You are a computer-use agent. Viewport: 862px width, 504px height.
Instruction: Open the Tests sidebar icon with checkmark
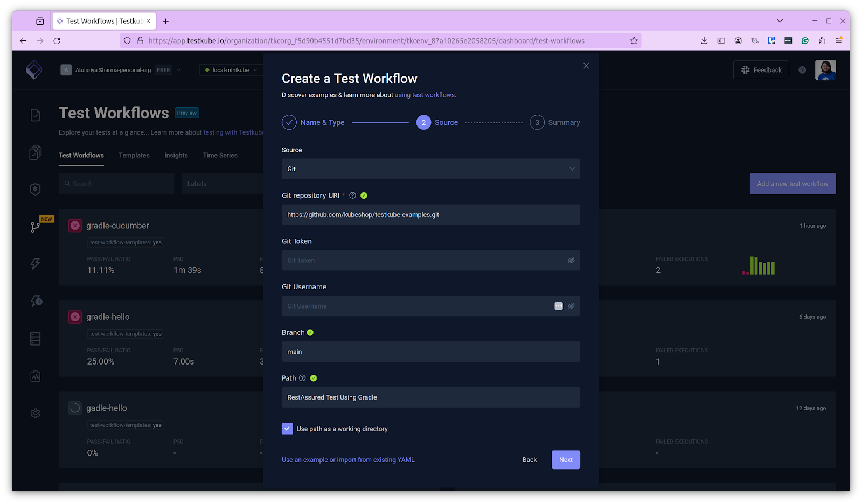click(x=36, y=115)
